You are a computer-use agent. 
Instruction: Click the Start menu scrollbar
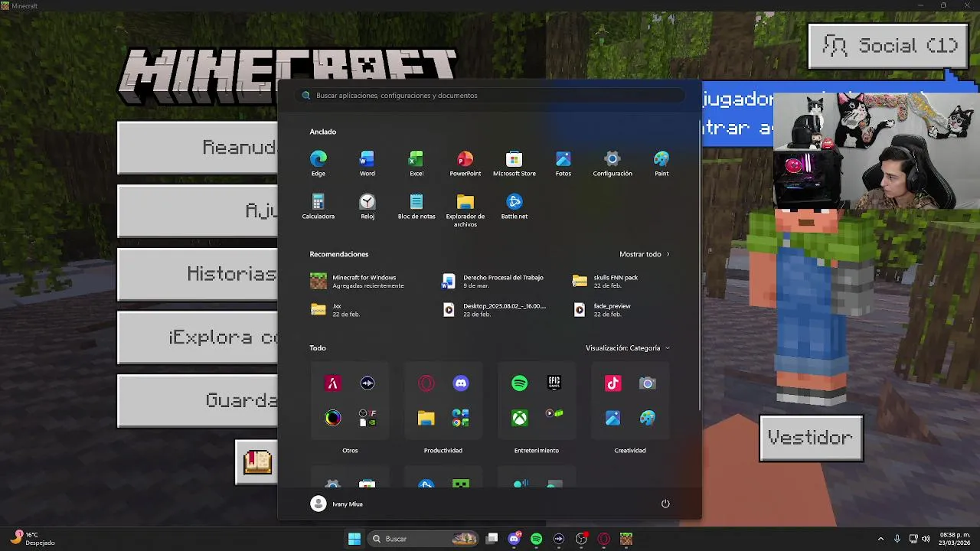coord(700,264)
